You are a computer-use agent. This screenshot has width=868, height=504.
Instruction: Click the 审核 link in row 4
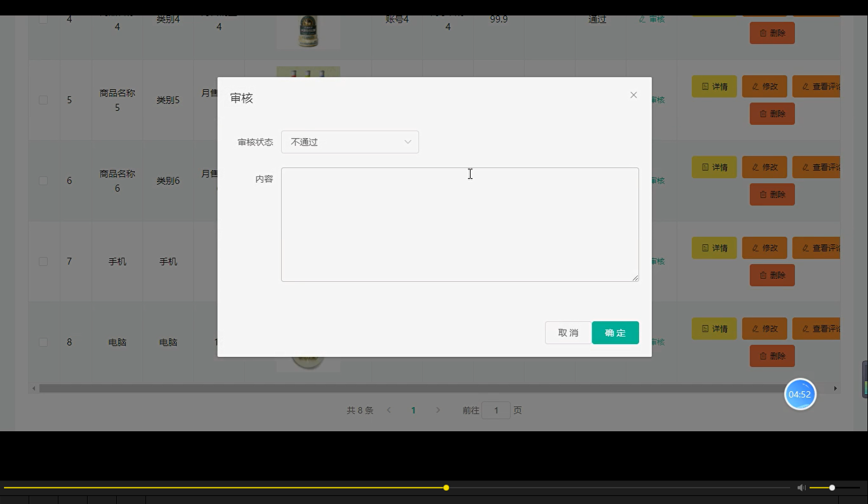point(652,19)
